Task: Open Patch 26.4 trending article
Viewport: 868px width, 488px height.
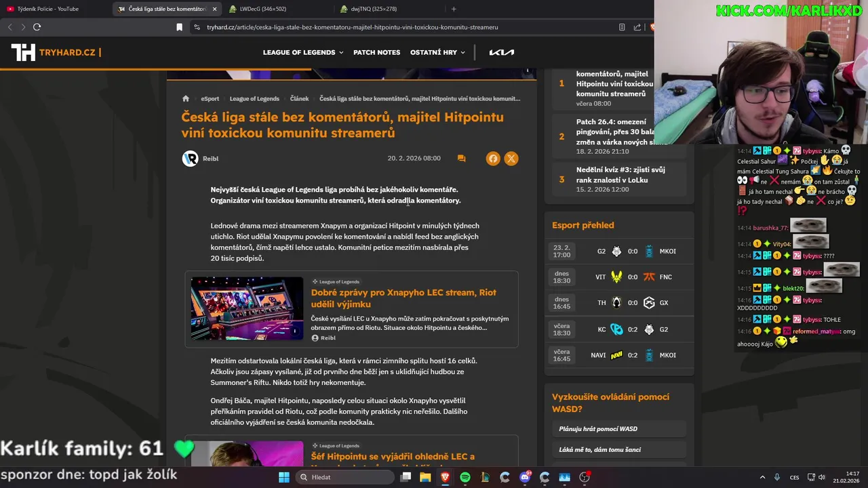Action: click(x=616, y=137)
